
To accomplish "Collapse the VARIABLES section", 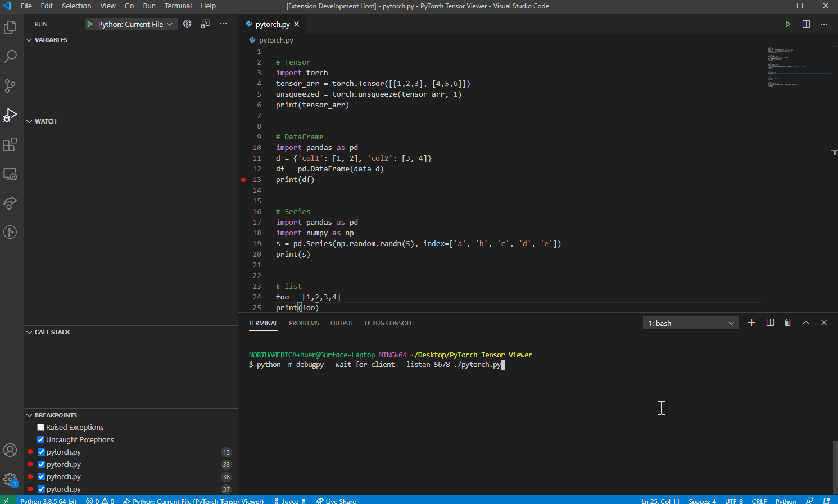I will (130, 40).
